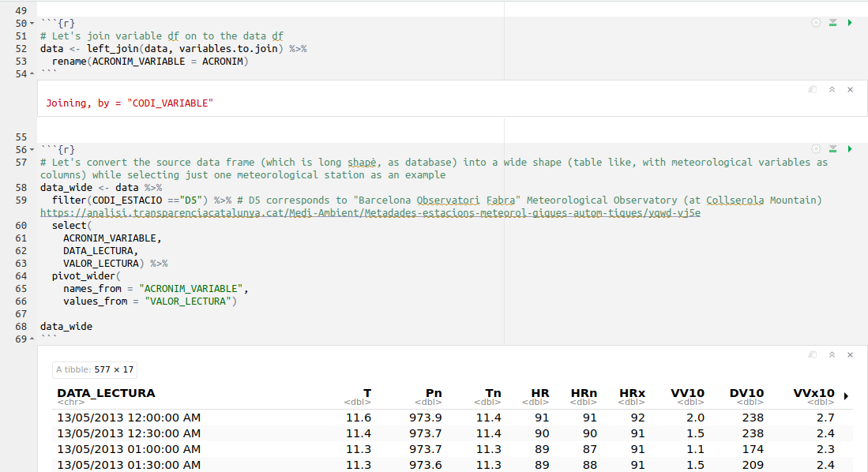Show next columns of the tibble table
The height and width of the screenshot is (472, 868).
click(847, 396)
